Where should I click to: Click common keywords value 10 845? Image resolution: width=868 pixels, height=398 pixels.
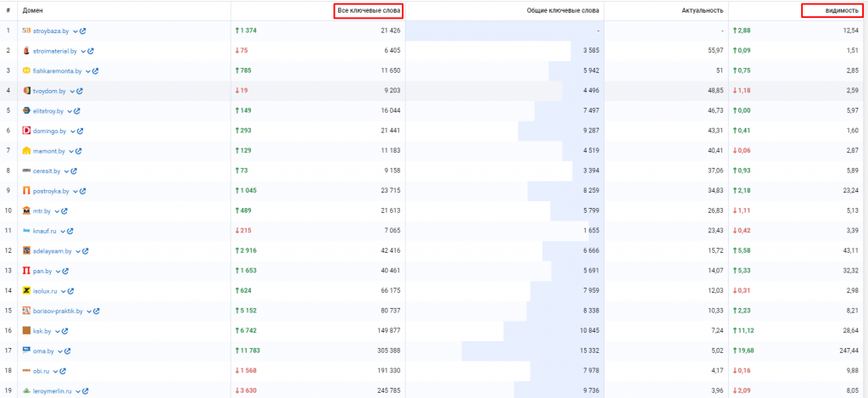click(590, 331)
